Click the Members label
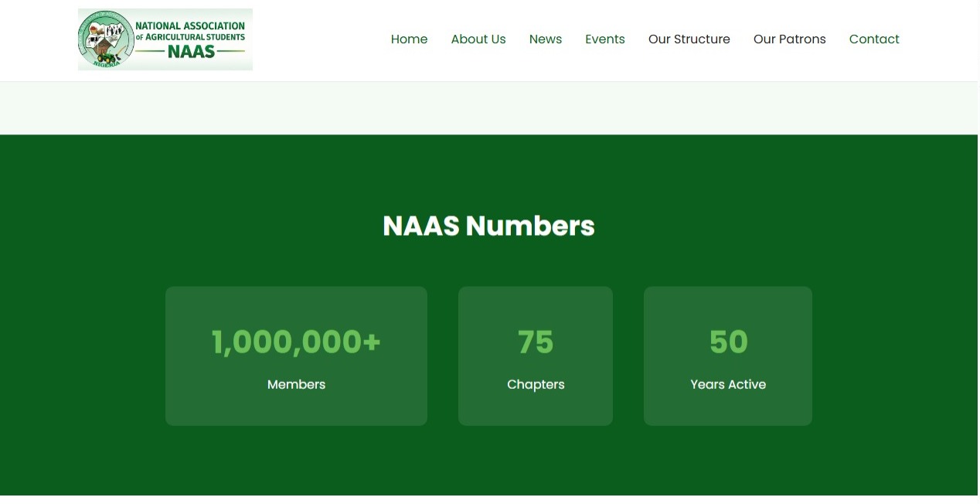 [x=296, y=384]
